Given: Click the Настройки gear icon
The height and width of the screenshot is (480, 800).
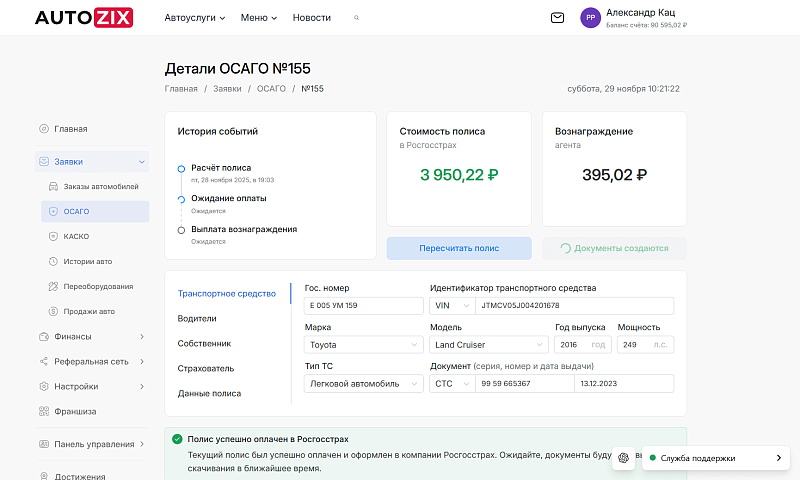Looking at the screenshot, I should 44,387.
